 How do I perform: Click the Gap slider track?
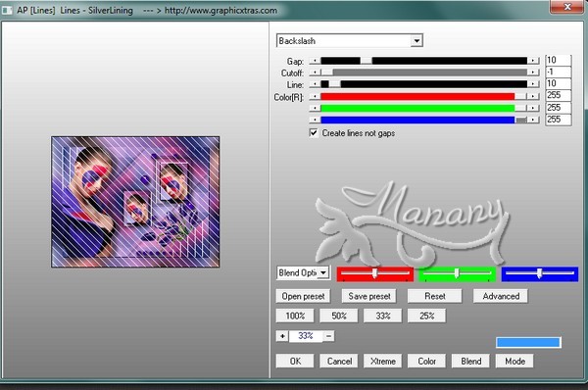click(x=423, y=61)
